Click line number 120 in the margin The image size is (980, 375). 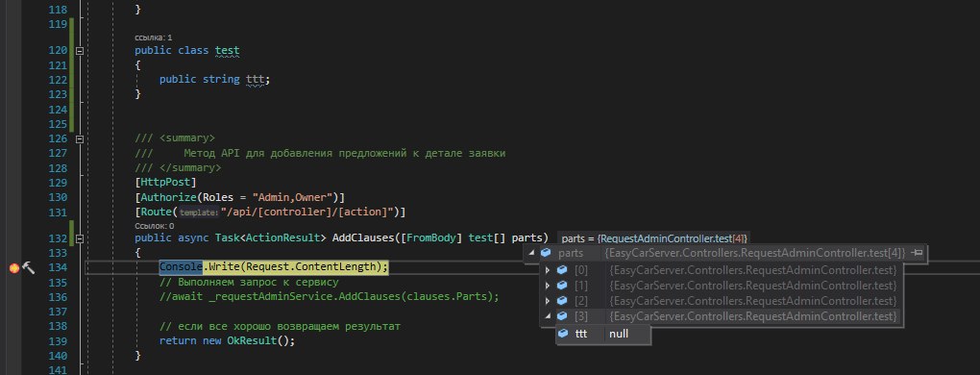point(58,51)
